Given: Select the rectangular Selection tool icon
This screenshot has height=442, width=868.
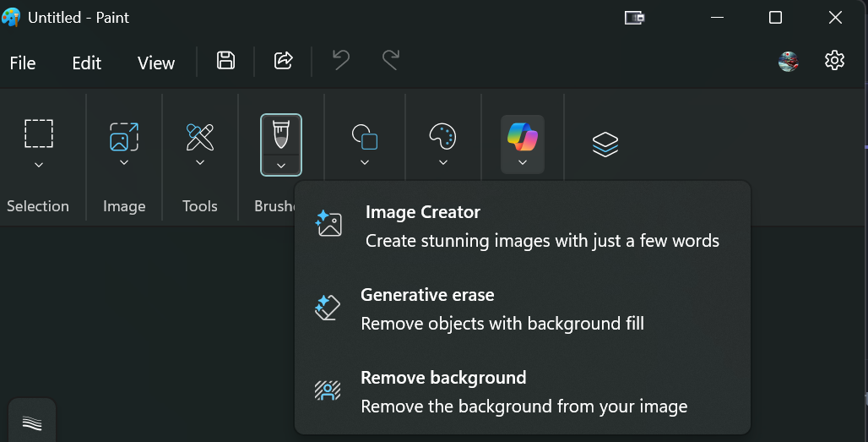Looking at the screenshot, I should click(39, 134).
